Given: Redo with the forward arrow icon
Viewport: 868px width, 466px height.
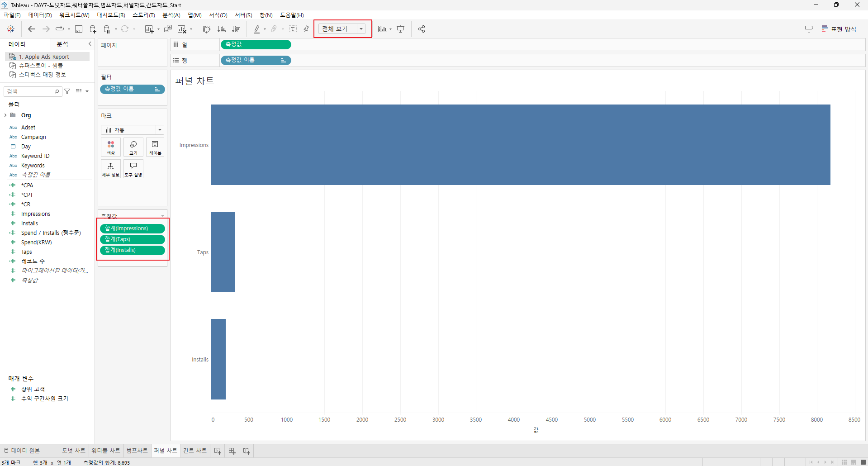Looking at the screenshot, I should point(46,29).
